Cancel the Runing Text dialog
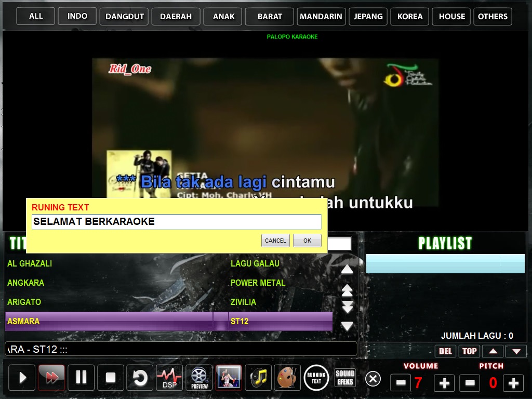The width and height of the screenshot is (532, 399). [x=275, y=241]
